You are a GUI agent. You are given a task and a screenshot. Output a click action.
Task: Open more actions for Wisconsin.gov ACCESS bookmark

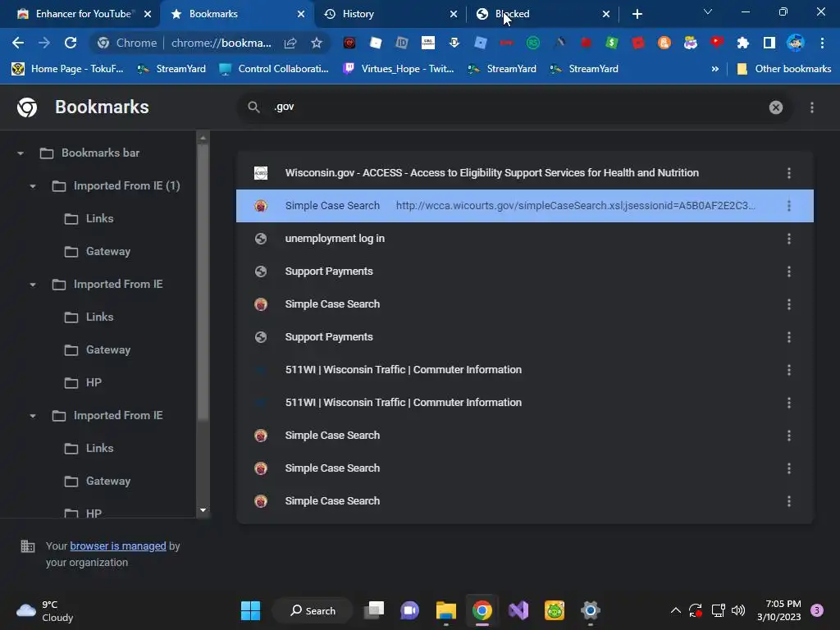[x=788, y=173]
